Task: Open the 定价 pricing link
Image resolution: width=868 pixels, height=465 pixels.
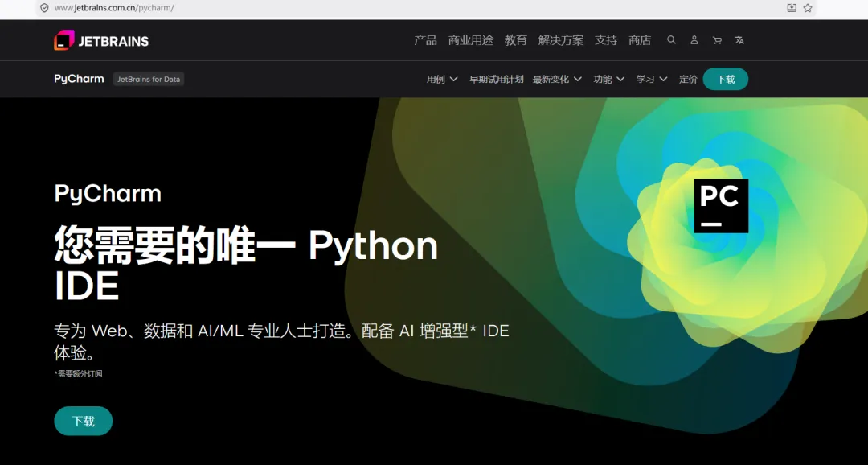Action: (x=688, y=80)
